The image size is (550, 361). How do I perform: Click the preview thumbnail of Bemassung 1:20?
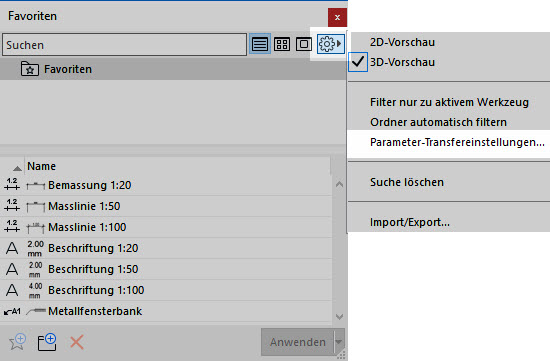35,186
